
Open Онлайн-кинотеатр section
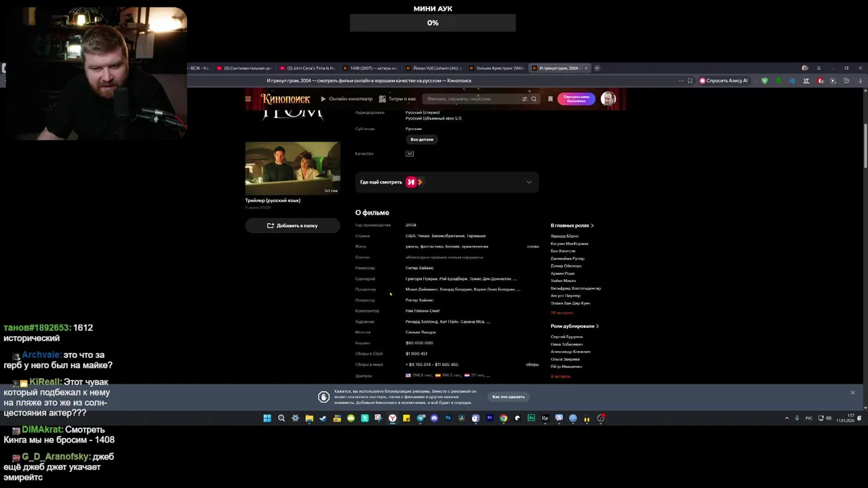347,99
